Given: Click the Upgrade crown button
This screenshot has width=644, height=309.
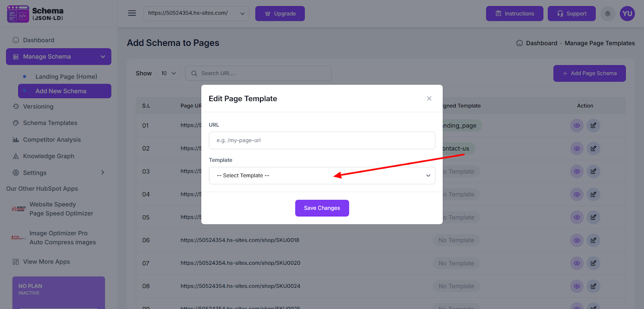Looking at the screenshot, I should click(280, 14).
